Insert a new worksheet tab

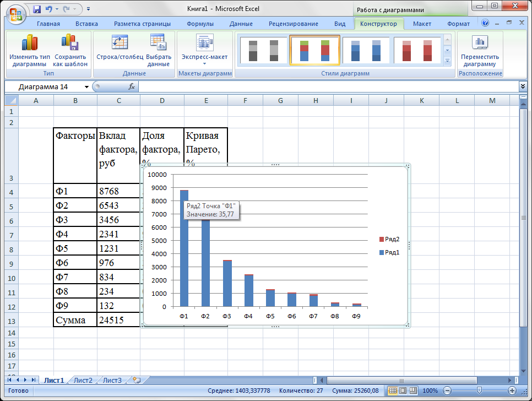coord(137,380)
